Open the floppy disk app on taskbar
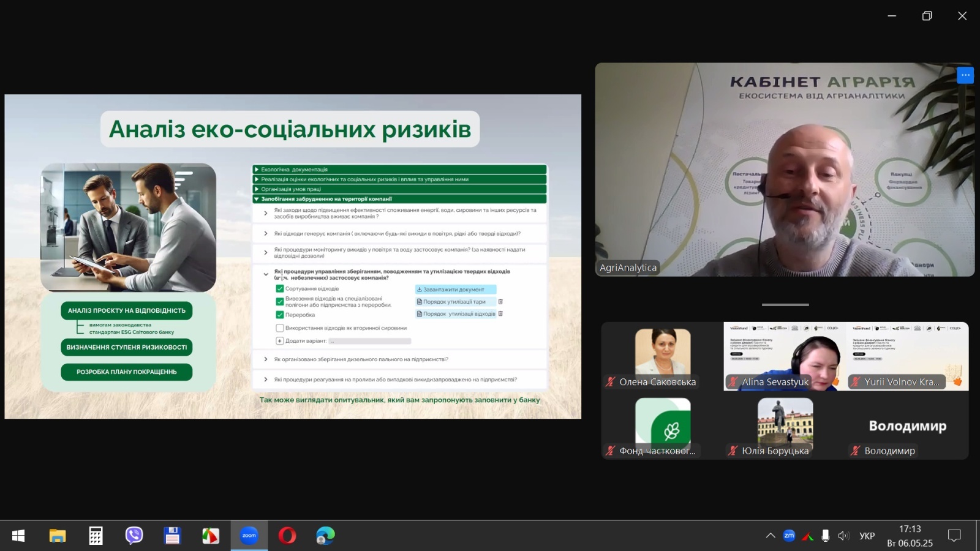This screenshot has width=980, height=551. (172, 536)
